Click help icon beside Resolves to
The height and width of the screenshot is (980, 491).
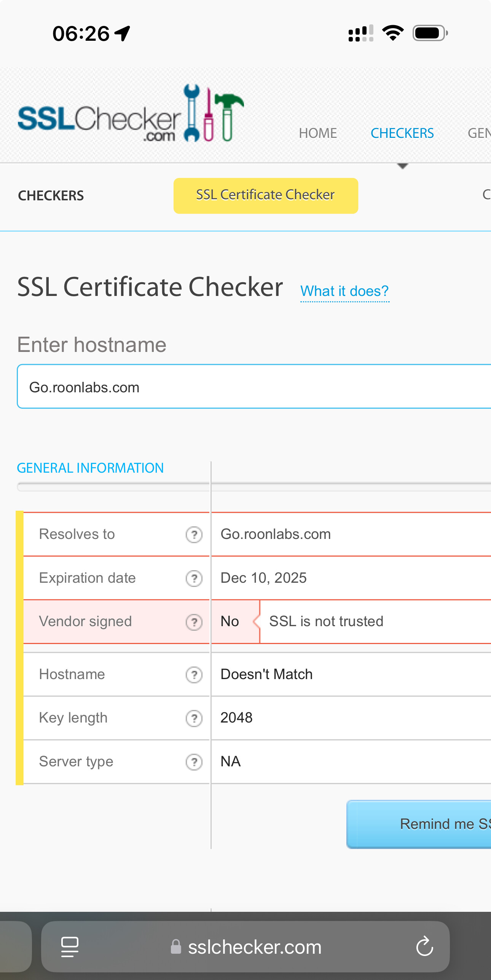pos(194,535)
